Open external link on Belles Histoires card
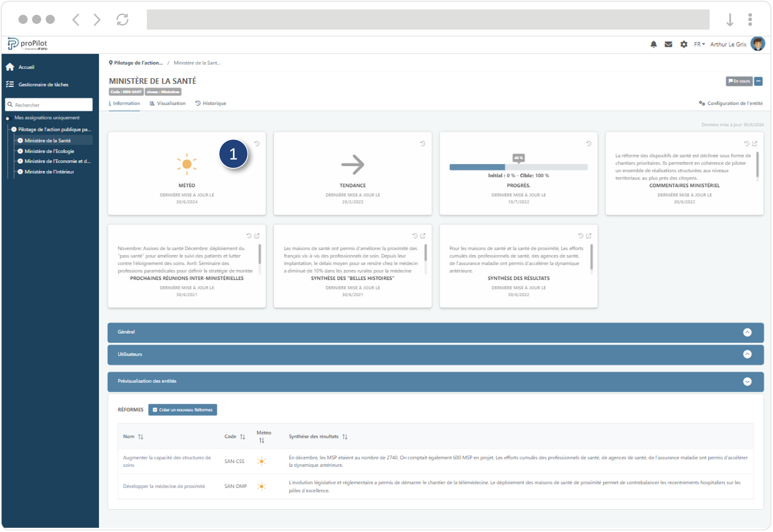The height and width of the screenshot is (532, 773). (423, 236)
